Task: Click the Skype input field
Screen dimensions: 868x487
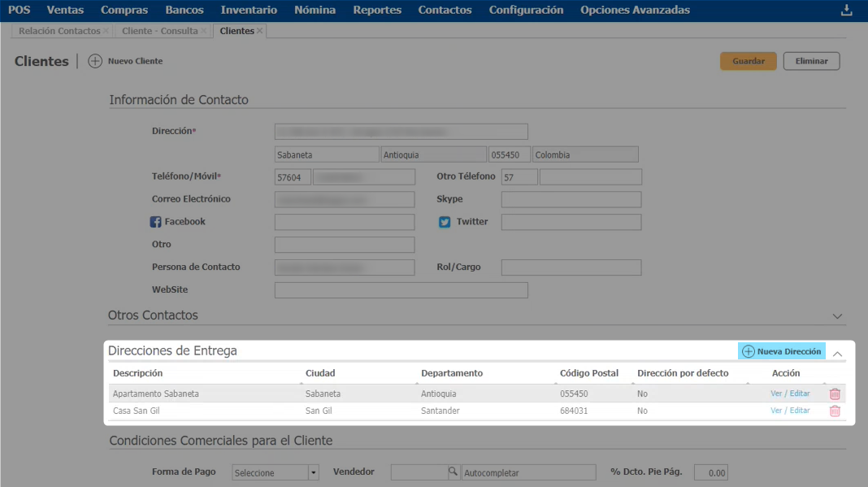Action: [571, 199]
